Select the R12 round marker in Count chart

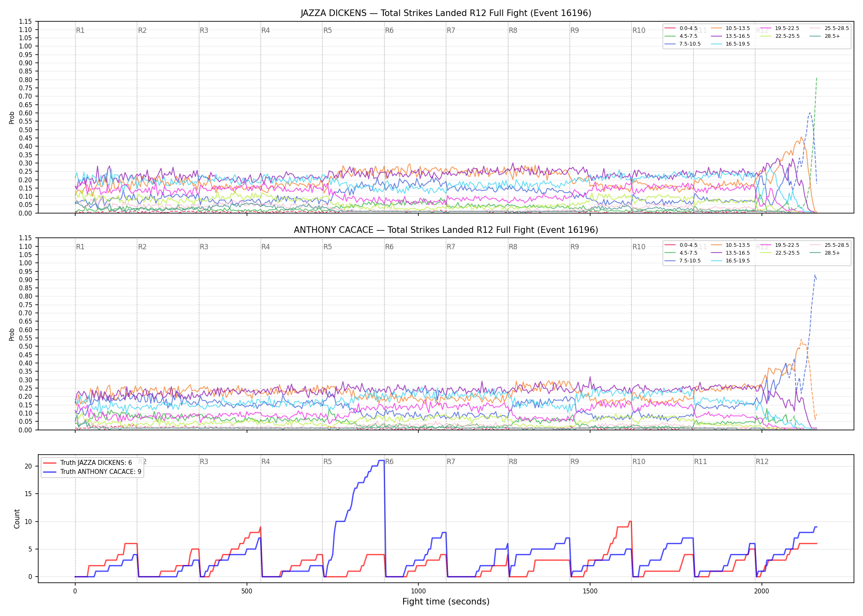click(x=762, y=462)
